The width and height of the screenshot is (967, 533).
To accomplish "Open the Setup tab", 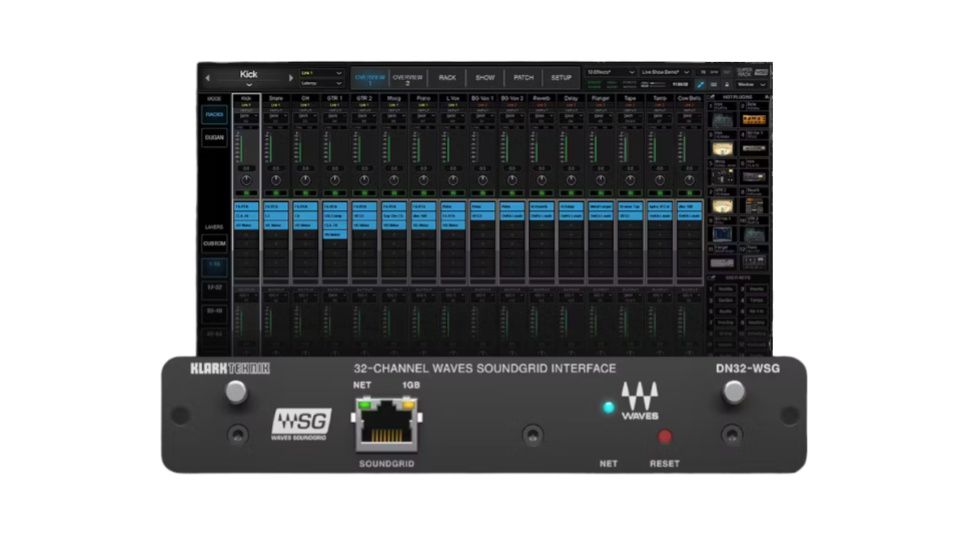I will [561, 78].
